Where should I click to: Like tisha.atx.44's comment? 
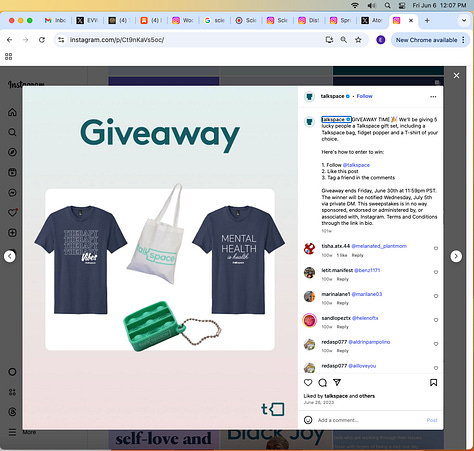(436, 248)
